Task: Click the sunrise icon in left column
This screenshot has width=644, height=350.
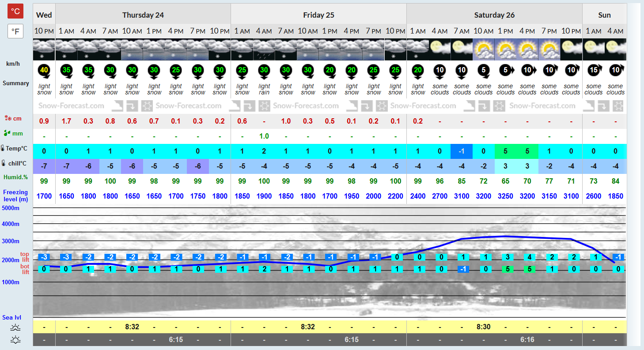Action: (x=16, y=327)
